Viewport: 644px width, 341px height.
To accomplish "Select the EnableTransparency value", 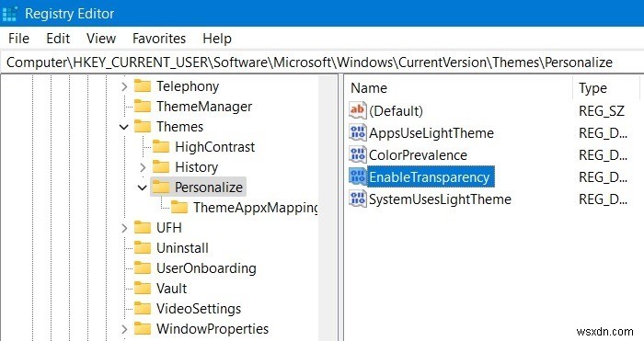I will pos(430,176).
